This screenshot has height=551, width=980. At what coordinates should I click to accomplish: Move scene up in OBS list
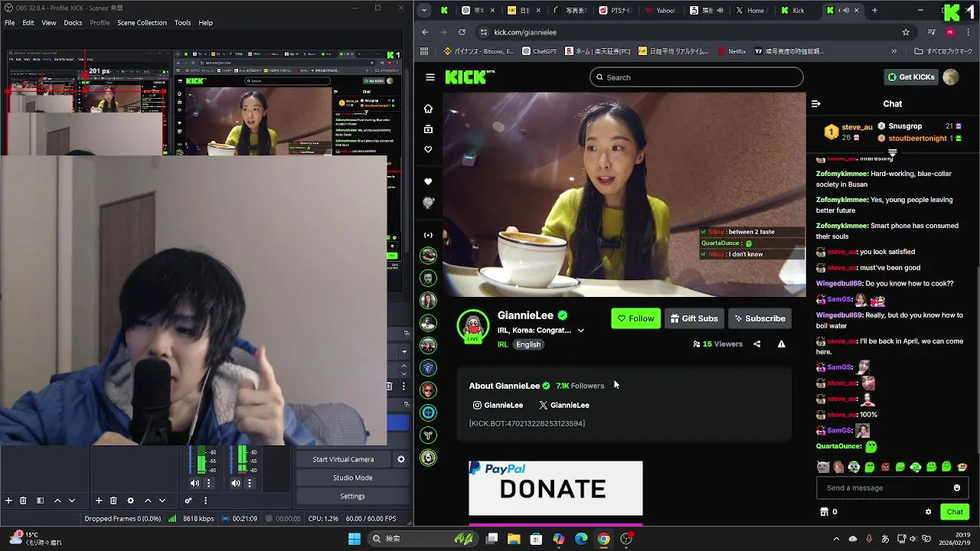click(x=57, y=500)
